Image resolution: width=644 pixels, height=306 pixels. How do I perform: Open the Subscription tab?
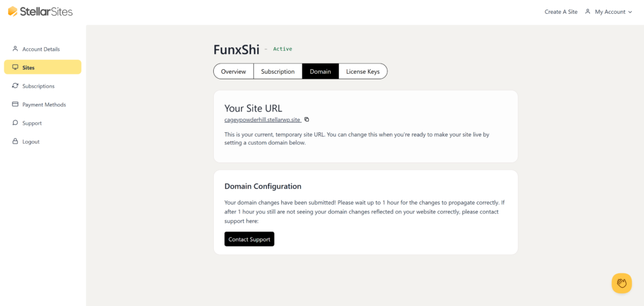pyautogui.click(x=277, y=72)
